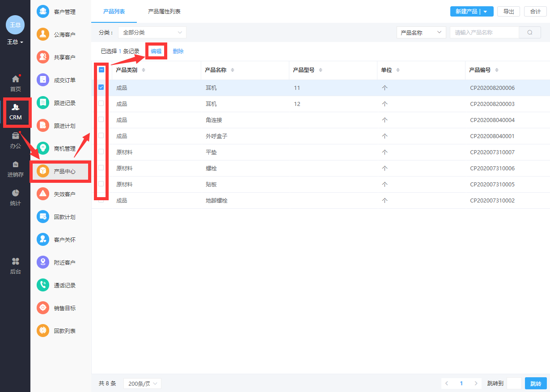Sort by 产品型号 column arrows
Screen dimensions: 550x392
click(321, 70)
